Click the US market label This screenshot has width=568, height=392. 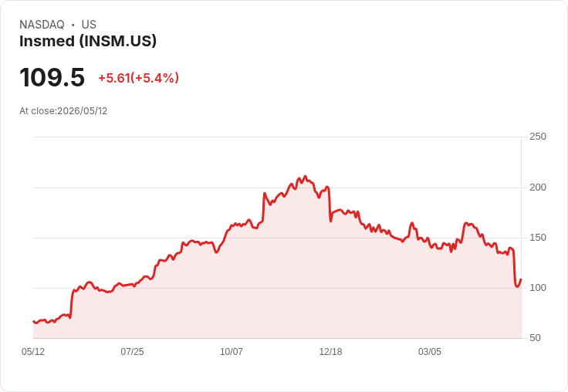(89, 25)
